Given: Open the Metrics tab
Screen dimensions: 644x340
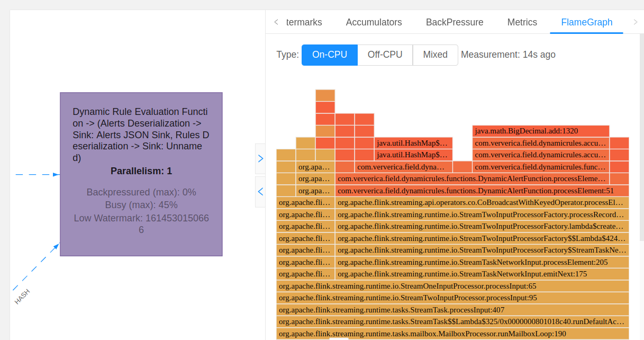Looking at the screenshot, I should coord(522,22).
